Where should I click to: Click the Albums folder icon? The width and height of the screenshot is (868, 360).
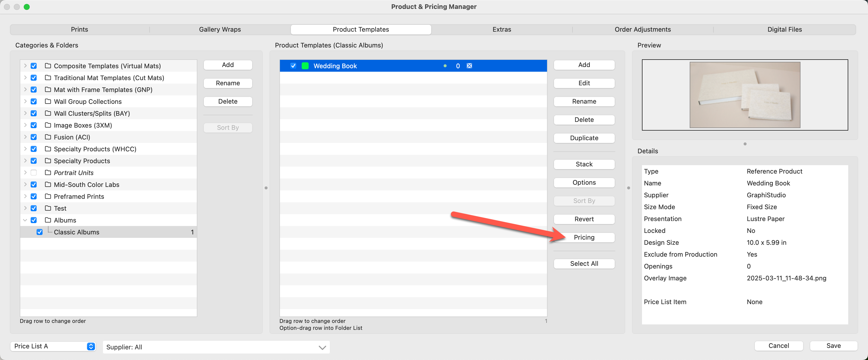[x=48, y=220]
